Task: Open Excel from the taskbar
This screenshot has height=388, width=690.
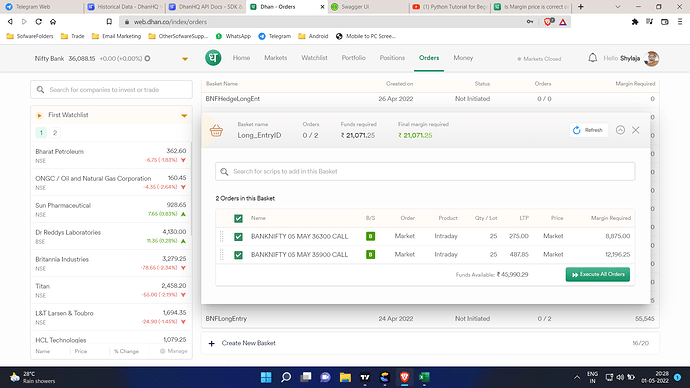Action: (x=424, y=377)
